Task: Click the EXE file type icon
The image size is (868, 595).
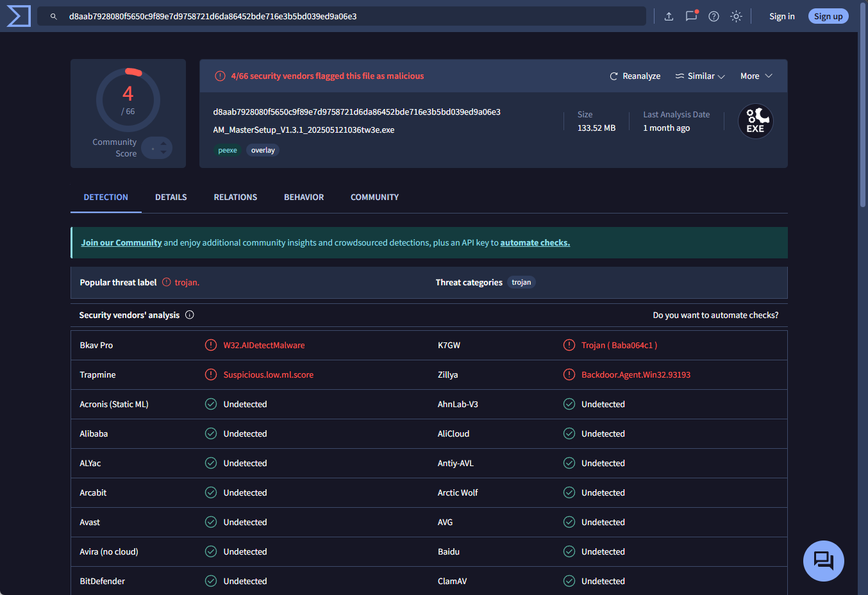Action: pos(755,121)
